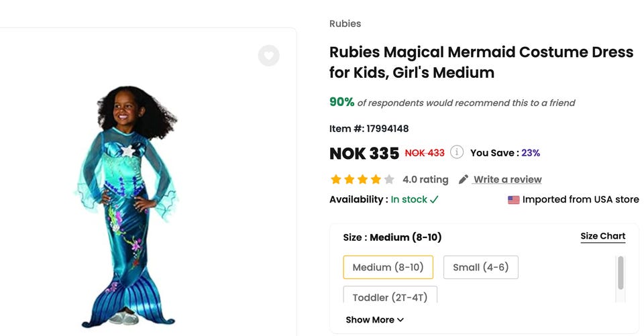Screen dimensions: 644x336
Task: Click the third gold rating star
Action: coord(362,180)
